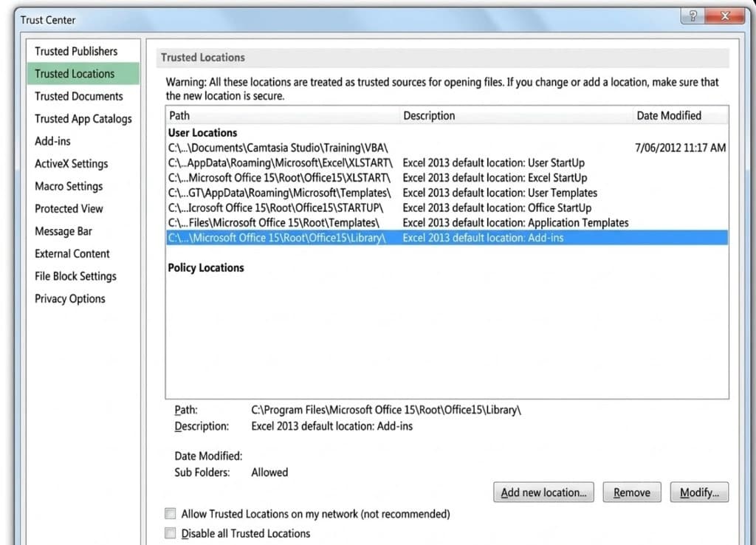Select the Add-ins category

(x=52, y=141)
